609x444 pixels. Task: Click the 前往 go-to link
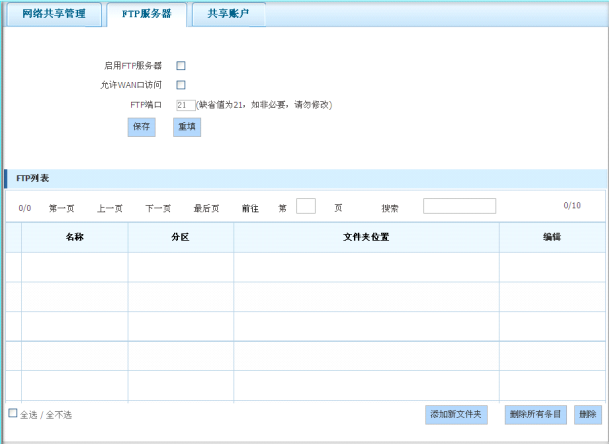[250, 208]
